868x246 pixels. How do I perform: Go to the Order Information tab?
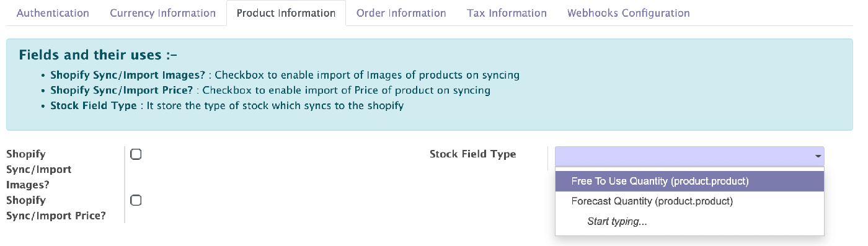(401, 13)
